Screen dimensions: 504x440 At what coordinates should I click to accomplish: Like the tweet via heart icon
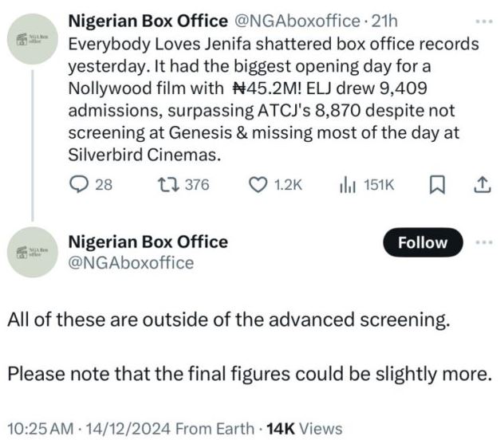click(258, 185)
